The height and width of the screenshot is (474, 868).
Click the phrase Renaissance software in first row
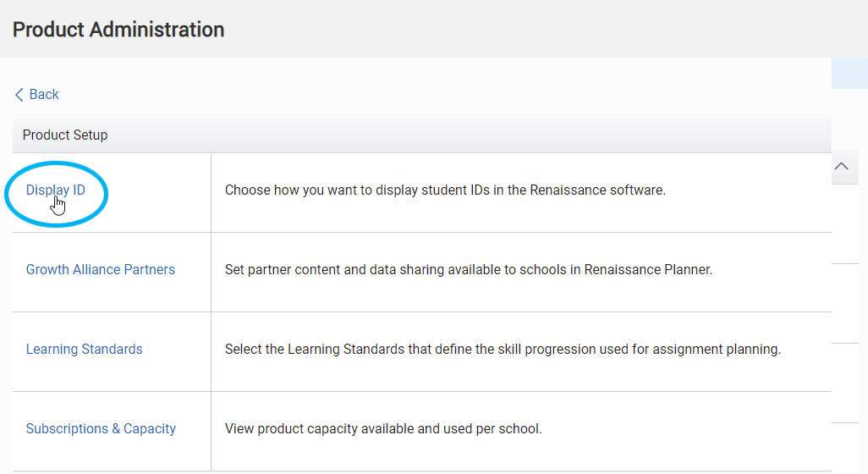click(597, 190)
